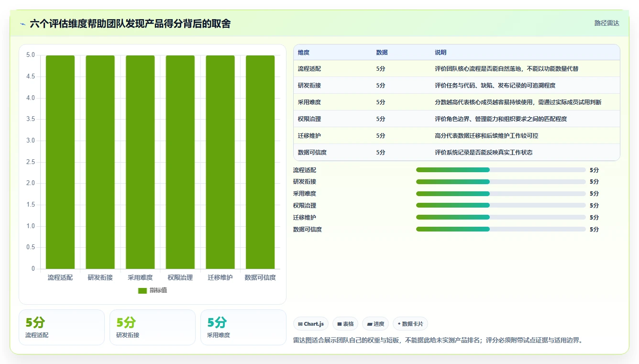Open the 流程适配 5分 data card
Viewport: 639px width, 364px height.
pos(62,327)
